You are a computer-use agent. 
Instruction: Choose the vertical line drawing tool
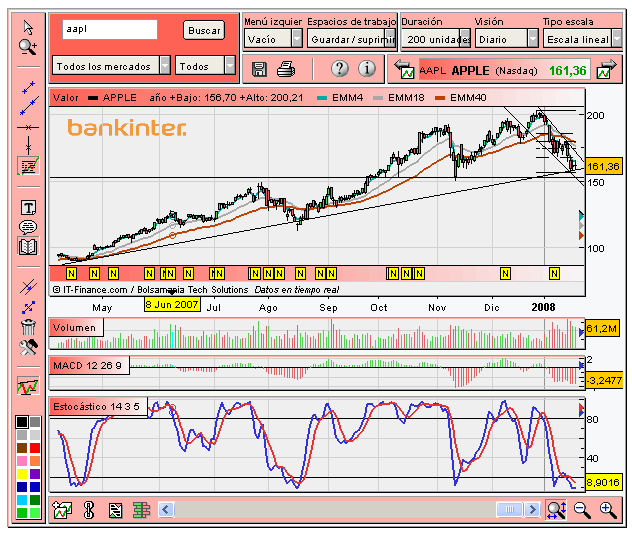[28, 146]
